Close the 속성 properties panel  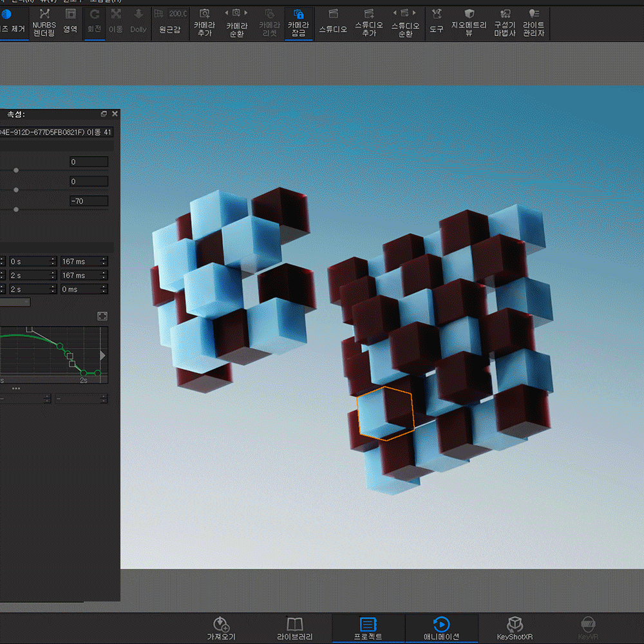point(115,114)
